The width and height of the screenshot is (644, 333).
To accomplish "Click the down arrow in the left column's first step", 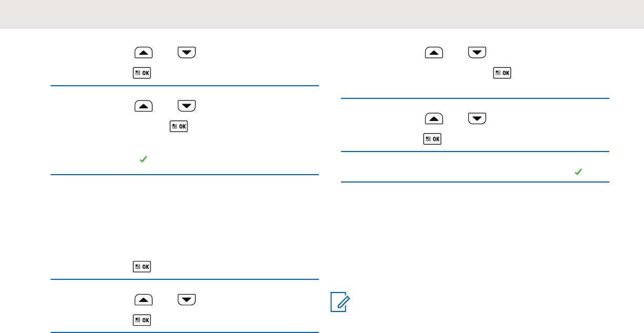I will [187, 52].
